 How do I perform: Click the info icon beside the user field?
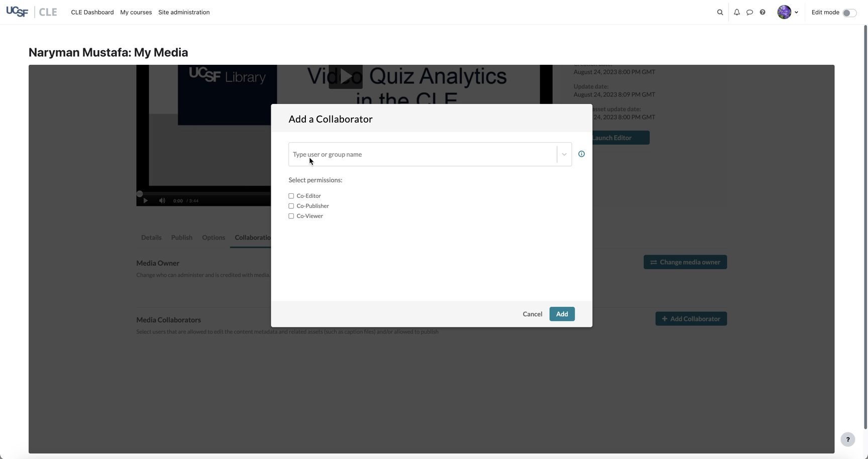click(x=581, y=154)
